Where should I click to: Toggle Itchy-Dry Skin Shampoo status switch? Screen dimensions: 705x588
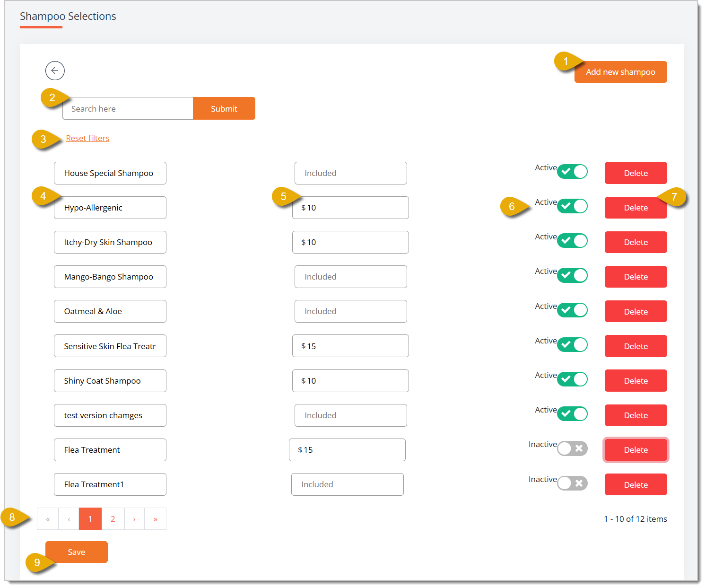572,241
